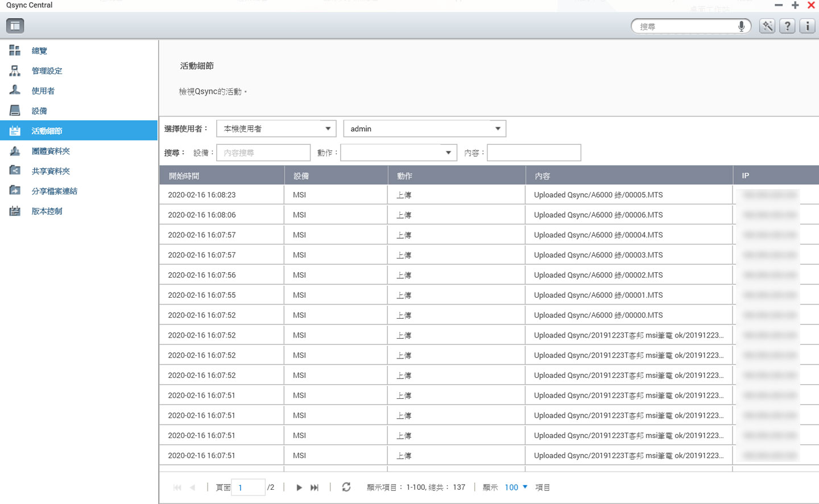Open the tools wrench icon
This screenshot has width=819, height=504.
point(767,26)
